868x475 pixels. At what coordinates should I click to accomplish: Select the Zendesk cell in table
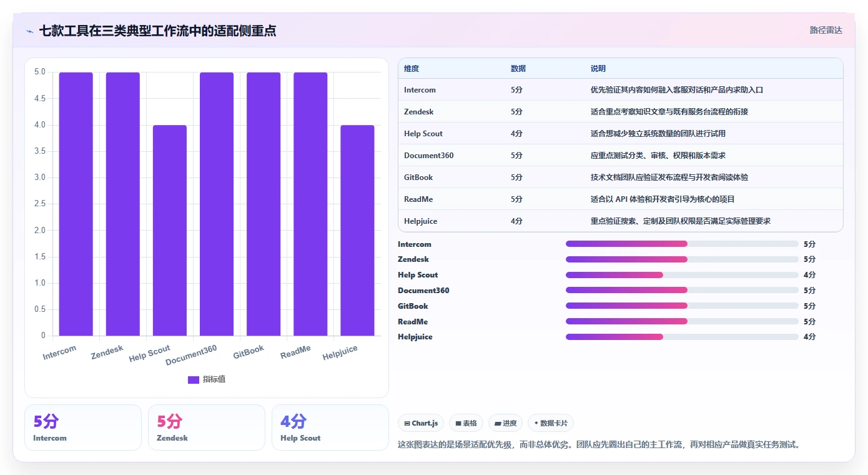[419, 112]
